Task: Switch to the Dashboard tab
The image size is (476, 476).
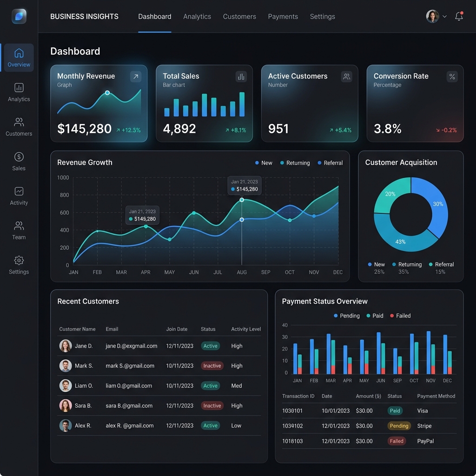Action: click(x=154, y=16)
